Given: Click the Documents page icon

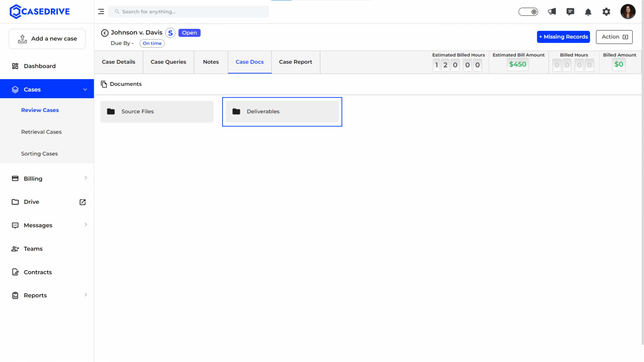Looking at the screenshot, I should [x=104, y=84].
